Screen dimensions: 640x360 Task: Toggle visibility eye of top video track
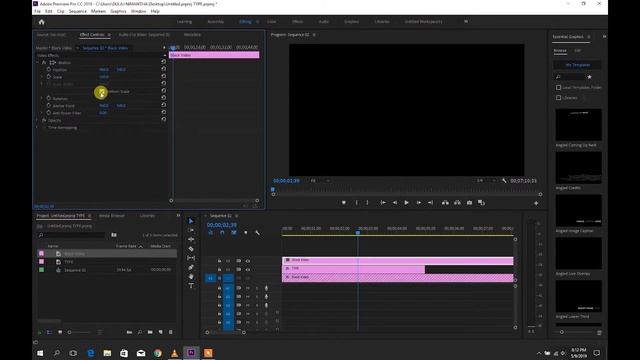click(247, 261)
